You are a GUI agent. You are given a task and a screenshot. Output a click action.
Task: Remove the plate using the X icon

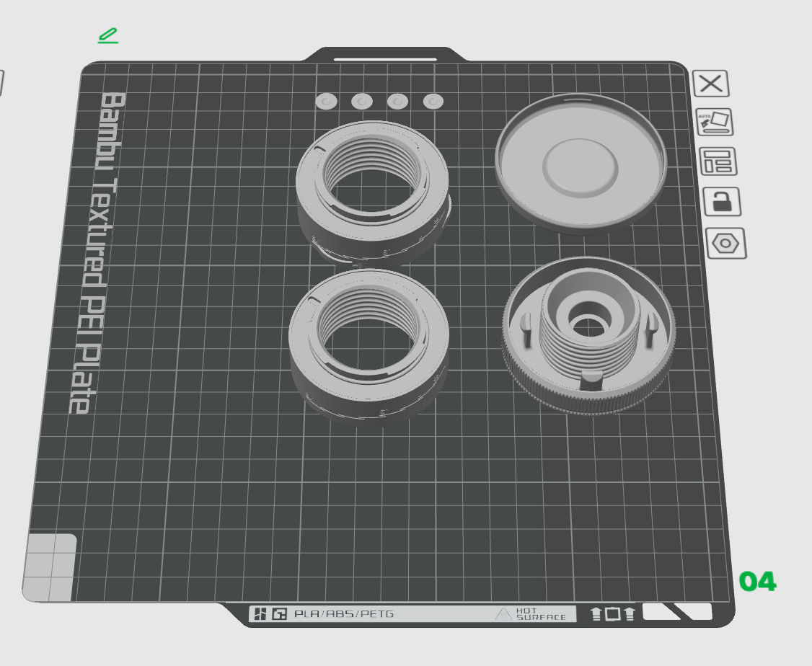click(710, 84)
